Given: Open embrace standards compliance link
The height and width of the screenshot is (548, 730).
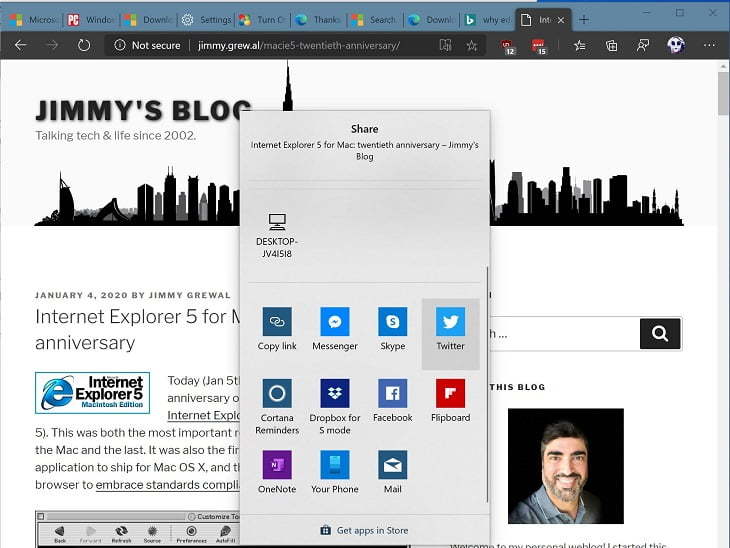Looking at the screenshot, I should pyautogui.click(x=168, y=485).
